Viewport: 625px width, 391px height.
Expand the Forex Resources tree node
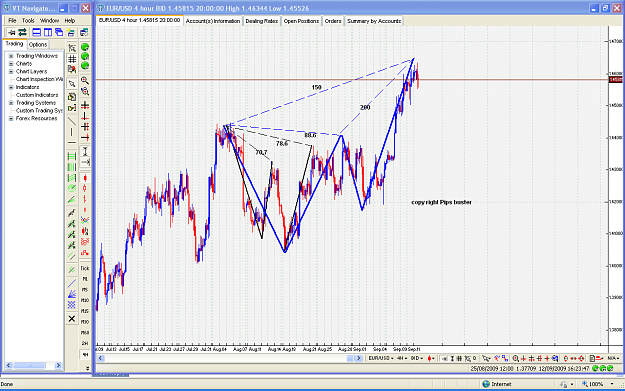11,118
